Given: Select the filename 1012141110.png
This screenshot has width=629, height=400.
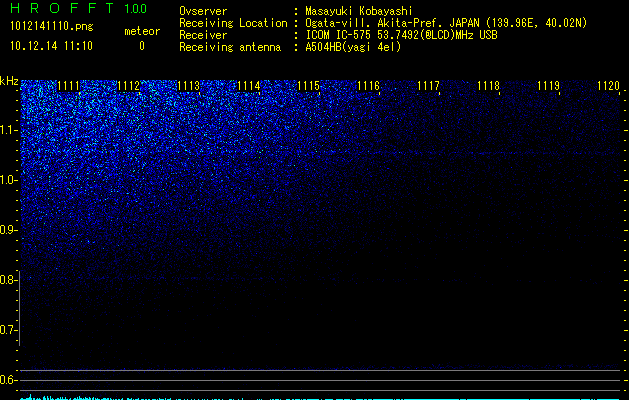Looking at the screenshot, I should (51, 27).
